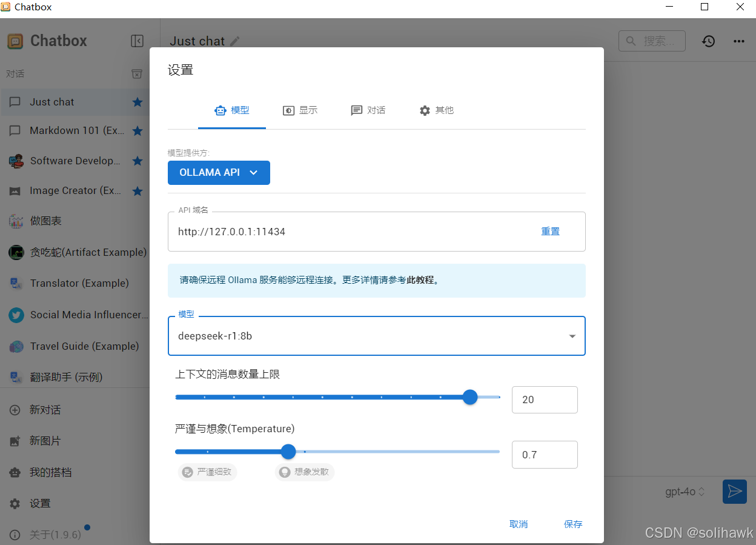Screen dimensions: 756x545
Task: Click the 新对话 menu label
Action: pyautogui.click(x=45, y=410)
